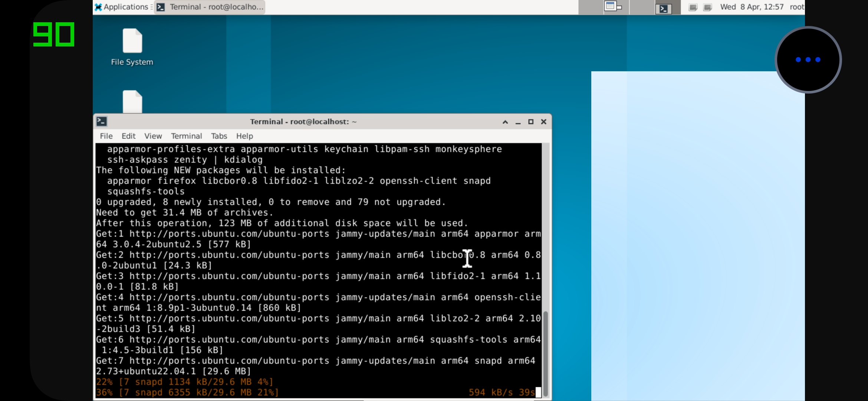Close the Terminal window
This screenshot has height=401, width=868.
(x=543, y=122)
